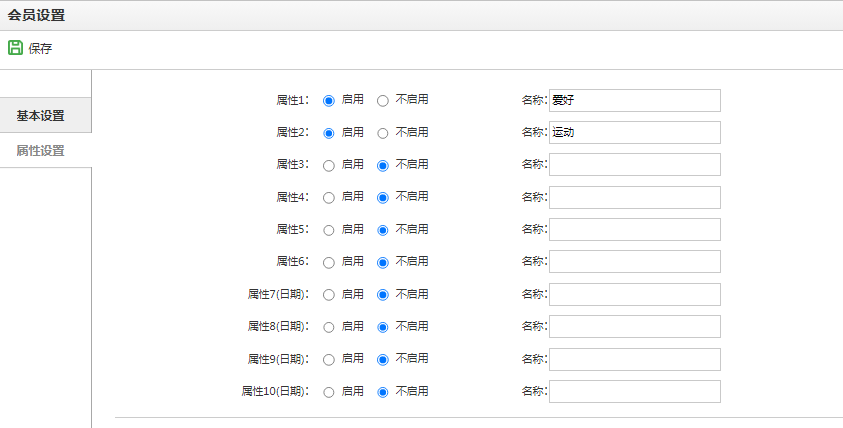Click the green save disk icon

[15, 48]
